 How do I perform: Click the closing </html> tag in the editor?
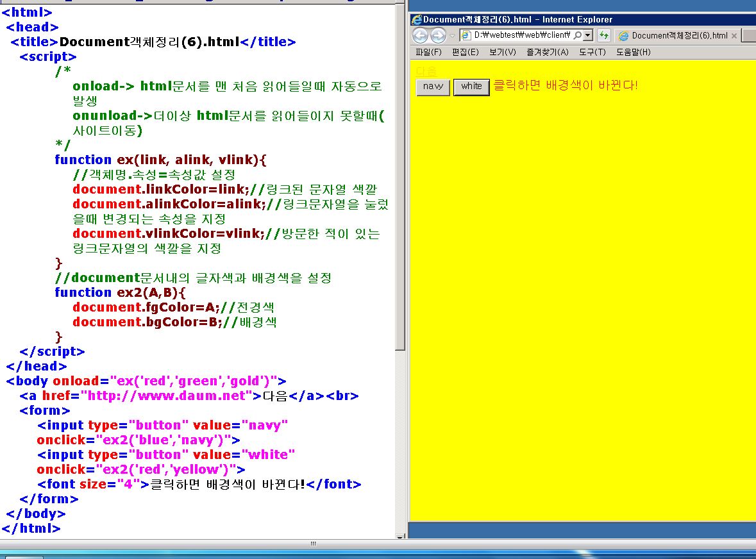(x=31, y=529)
